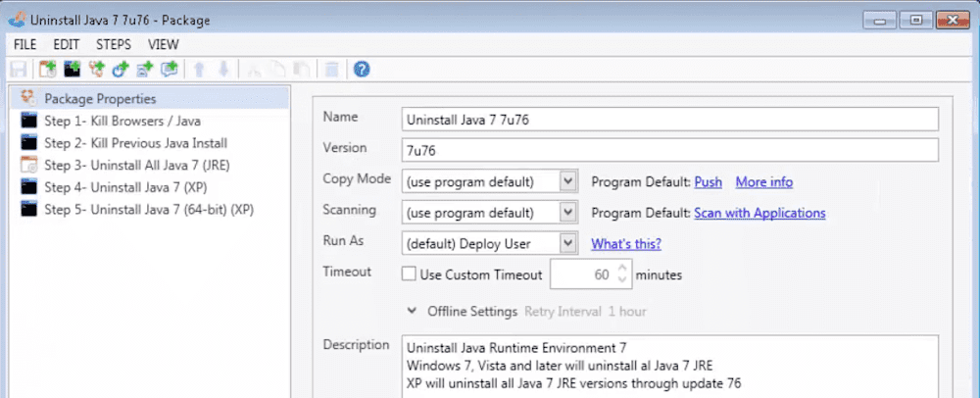Select Package Properties in the step list
Image resolution: width=980 pixels, height=398 pixels.
point(149,98)
